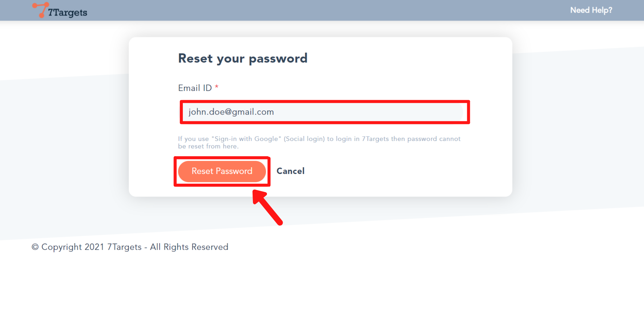The width and height of the screenshot is (644, 319).
Task: Click the "(Social login)" text in the note
Action: 304,139
